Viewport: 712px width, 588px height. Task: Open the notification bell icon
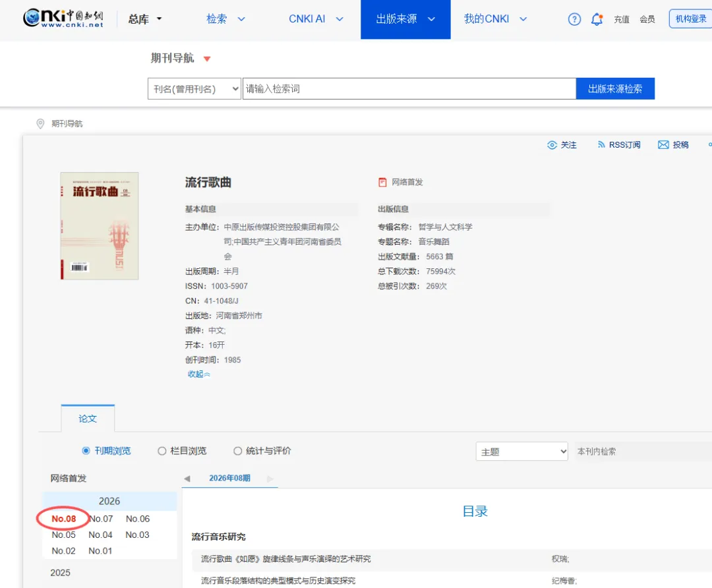597,19
